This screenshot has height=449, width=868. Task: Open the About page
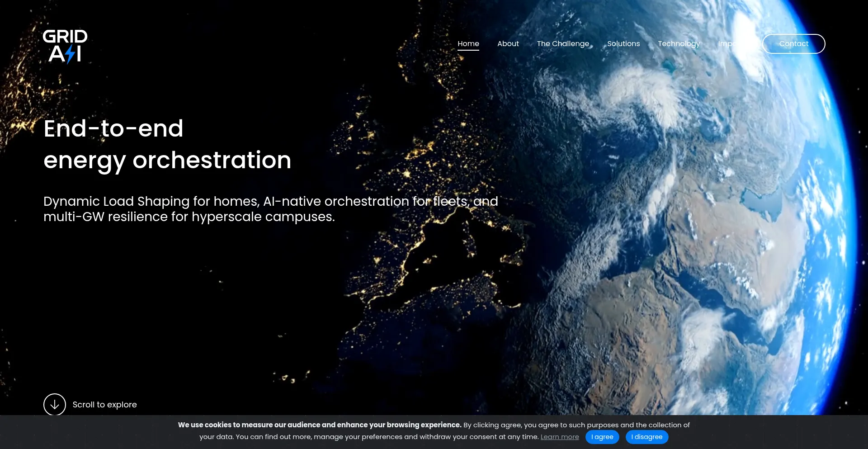508,44
